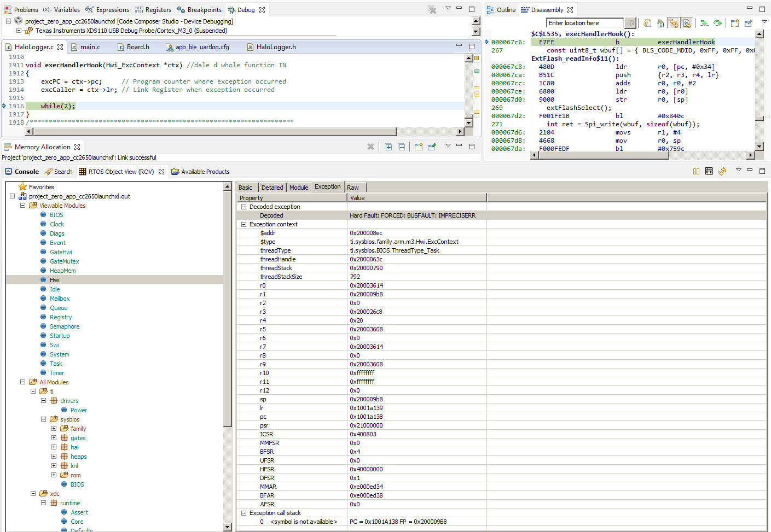Viewport: 771px width, 532px height.
Task: Open the HaloLogger.h editor tab
Action: click(x=271, y=47)
